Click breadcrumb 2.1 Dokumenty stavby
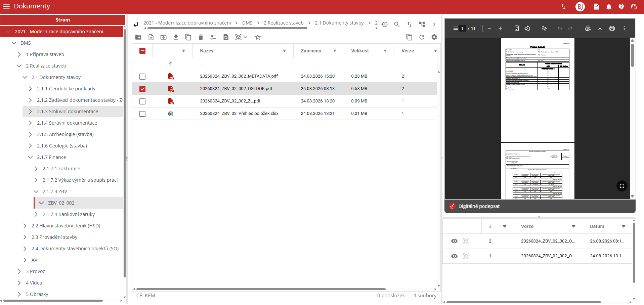 click(339, 23)
